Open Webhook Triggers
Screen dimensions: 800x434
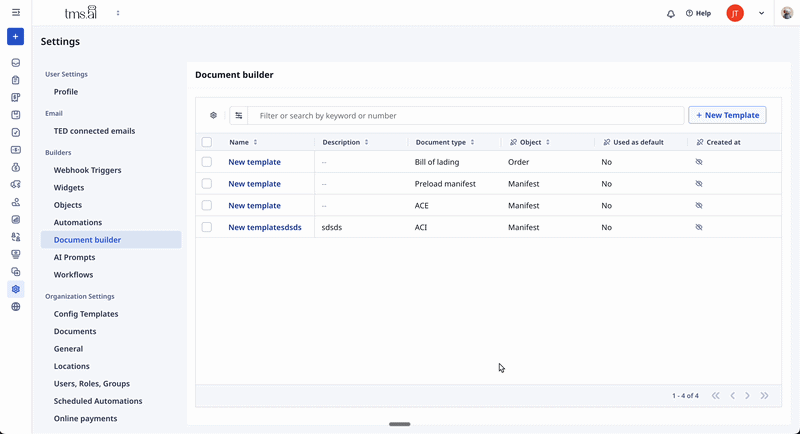[x=87, y=170]
